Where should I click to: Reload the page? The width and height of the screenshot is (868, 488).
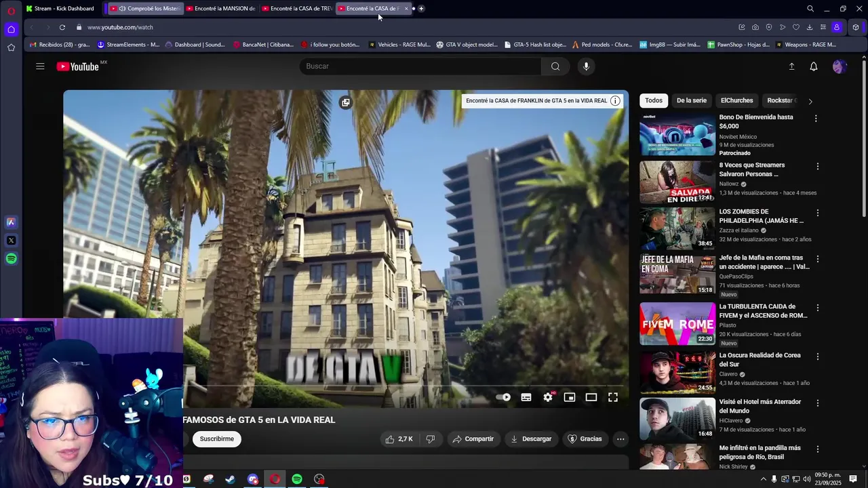click(x=62, y=27)
